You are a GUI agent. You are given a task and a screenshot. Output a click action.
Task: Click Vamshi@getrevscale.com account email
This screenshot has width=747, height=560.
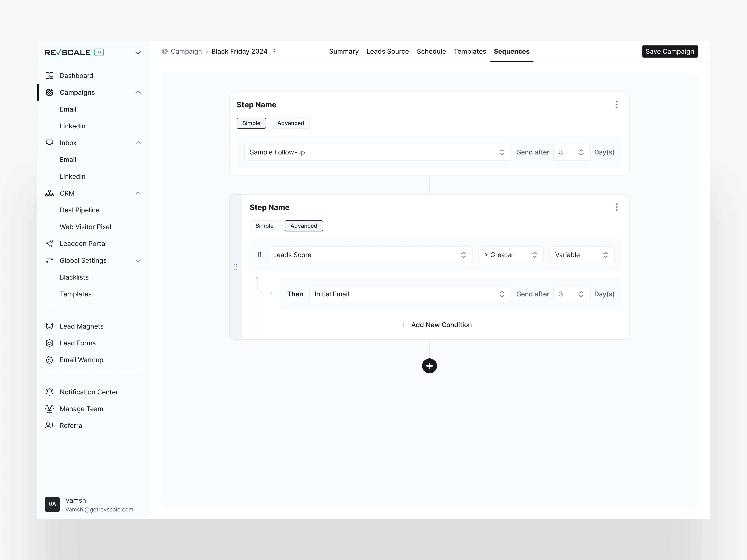click(99, 510)
